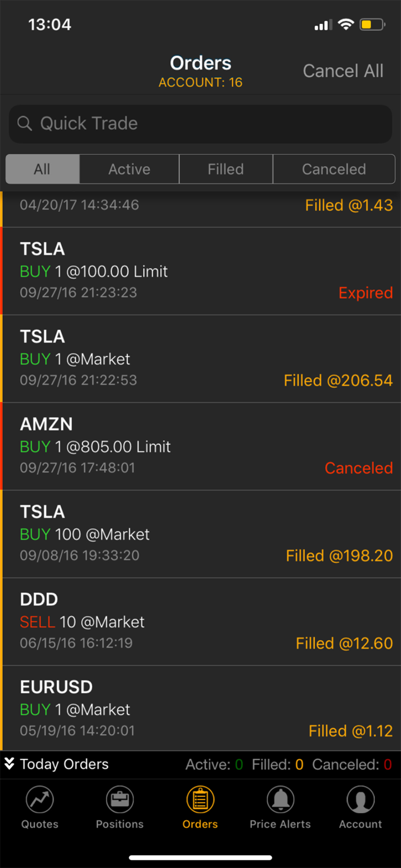Open Price Alerts bell icon

[280, 801]
